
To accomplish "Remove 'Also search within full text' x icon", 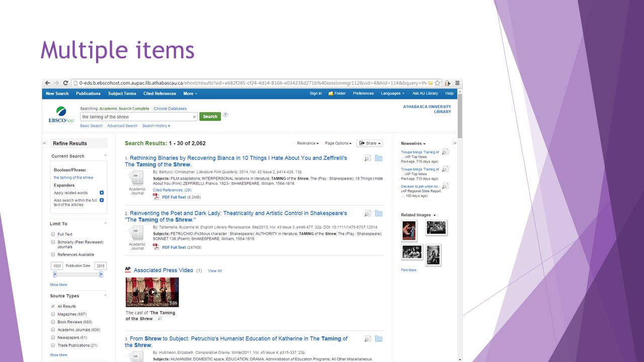I will click(x=102, y=200).
